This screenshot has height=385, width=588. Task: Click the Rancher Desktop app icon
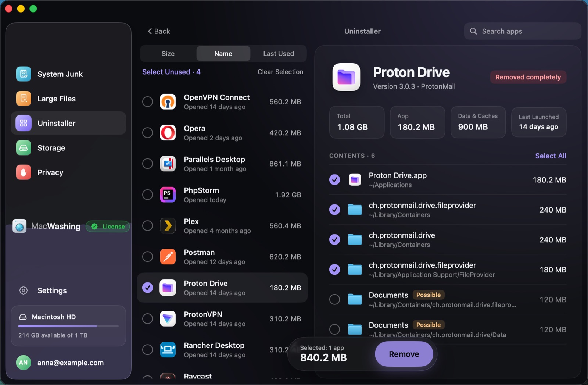pyautogui.click(x=168, y=349)
